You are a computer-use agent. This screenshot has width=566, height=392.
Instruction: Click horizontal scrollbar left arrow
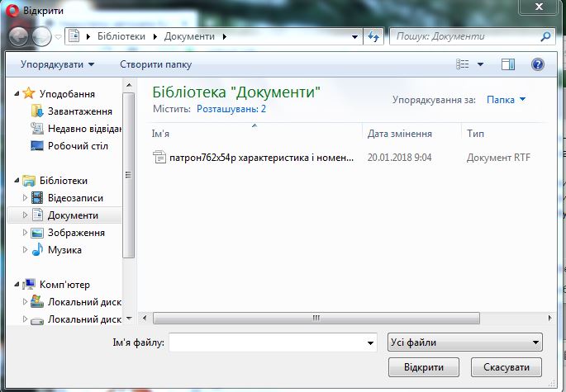(145, 318)
